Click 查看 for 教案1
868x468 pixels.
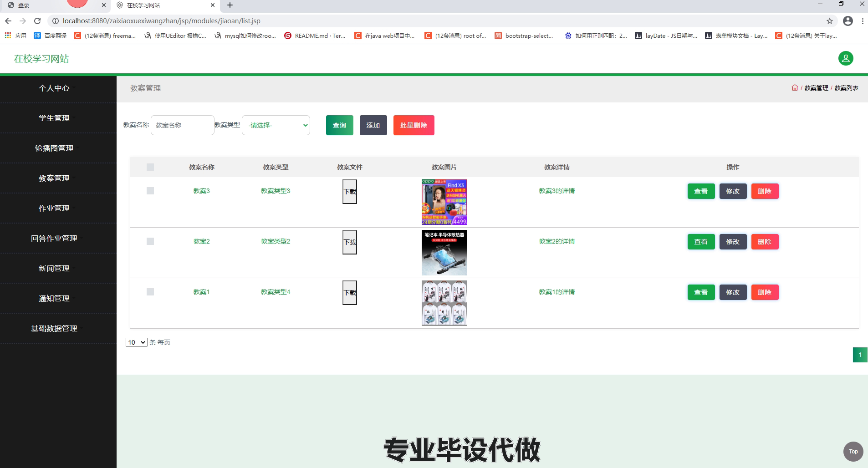point(701,292)
